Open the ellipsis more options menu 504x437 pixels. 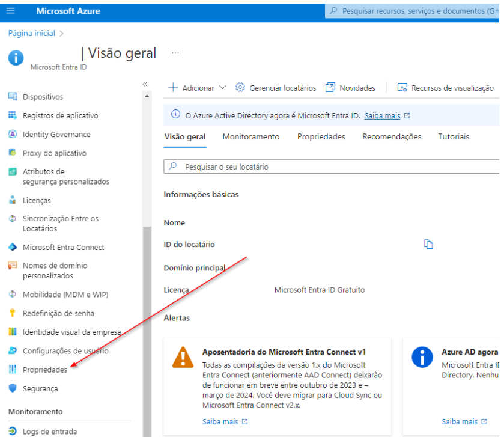point(175,53)
